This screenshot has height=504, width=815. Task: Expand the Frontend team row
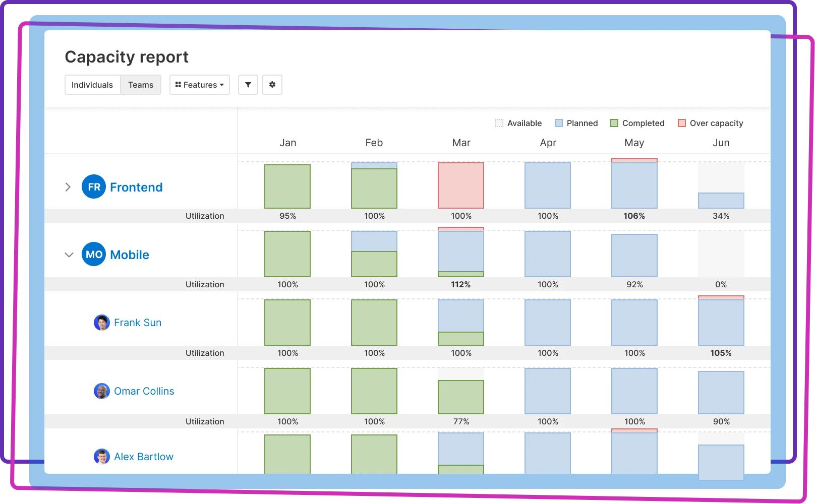68,187
